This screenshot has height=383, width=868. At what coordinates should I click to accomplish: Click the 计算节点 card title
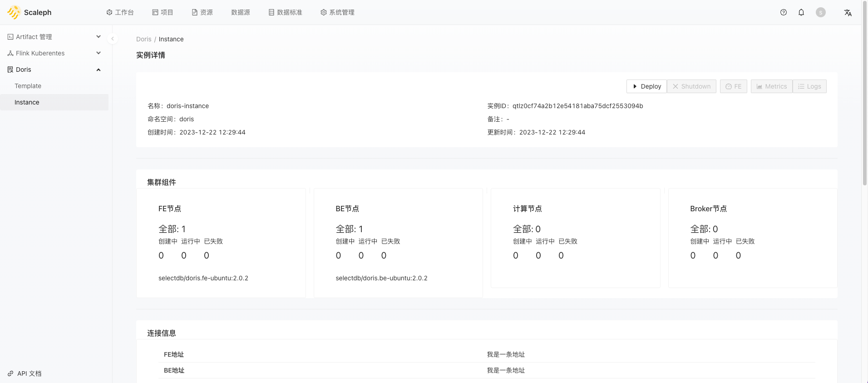(x=528, y=209)
